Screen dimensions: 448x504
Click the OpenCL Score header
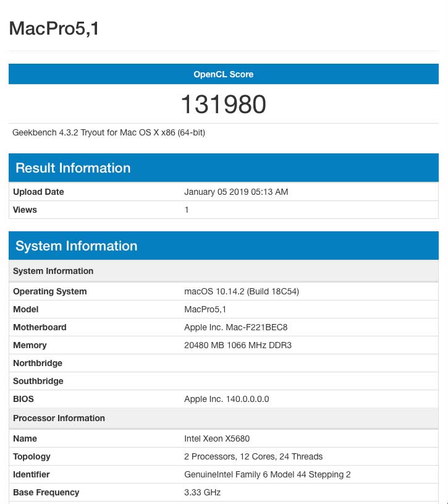coord(224,74)
